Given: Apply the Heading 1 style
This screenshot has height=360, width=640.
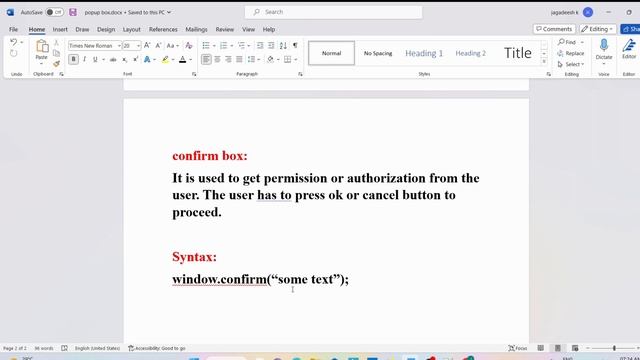Looking at the screenshot, I should tap(424, 53).
